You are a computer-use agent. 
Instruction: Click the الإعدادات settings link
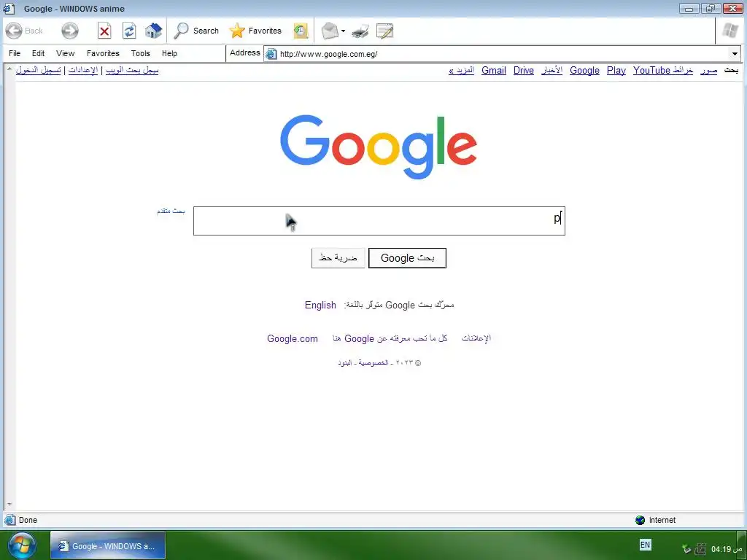83,70
